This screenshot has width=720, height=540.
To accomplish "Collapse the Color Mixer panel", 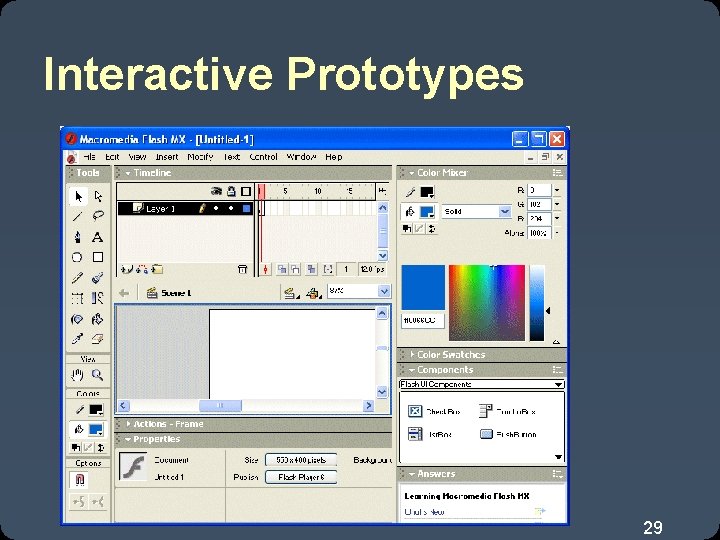I will 411,173.
